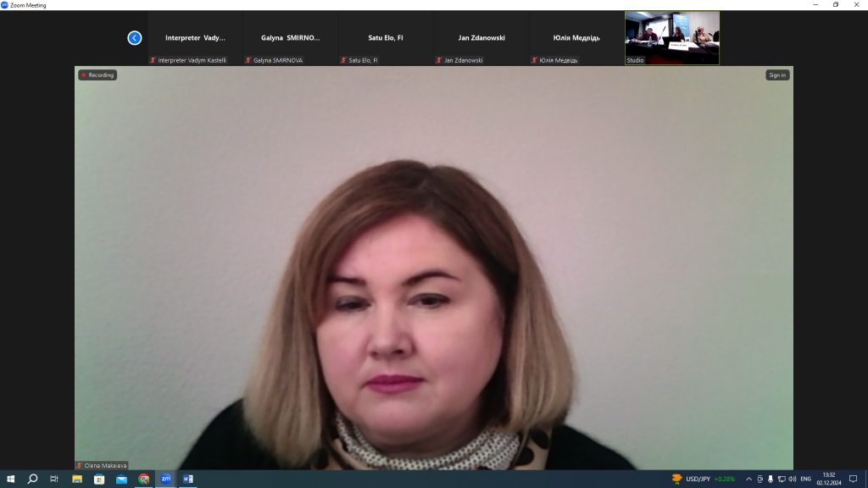The width and height of the screenshot is (868, 488).
Task: Open File Explorer from the taskbar
Action: point(77,479)
